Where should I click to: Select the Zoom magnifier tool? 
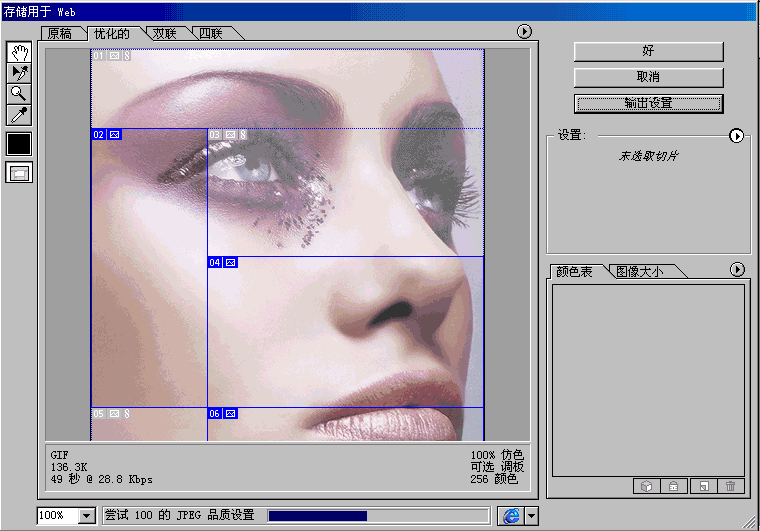coord(19,93)
